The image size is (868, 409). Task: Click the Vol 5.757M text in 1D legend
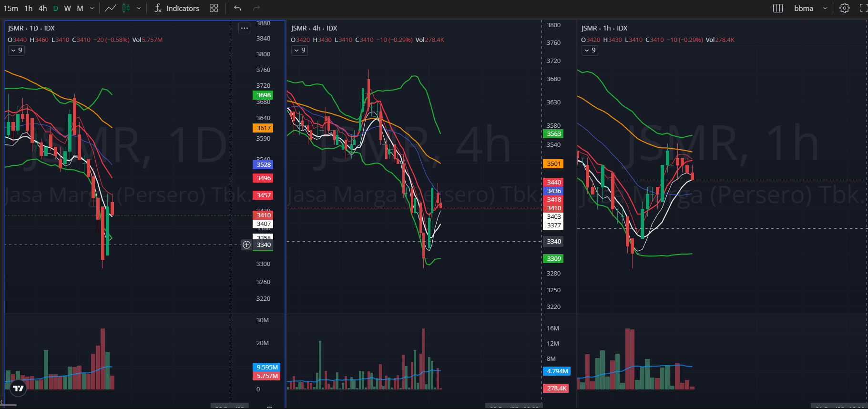pos(147,40)
